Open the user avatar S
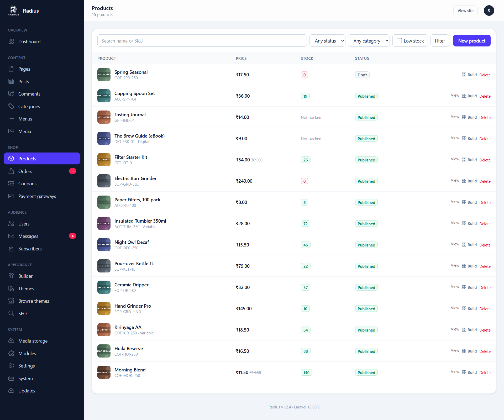The width and height of the screenshot is (504, 420). pyautogui.click(x=489, y=10)
